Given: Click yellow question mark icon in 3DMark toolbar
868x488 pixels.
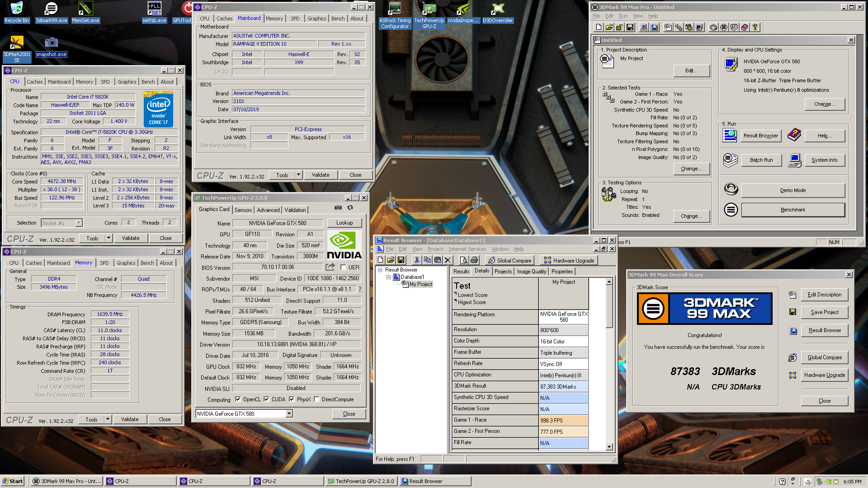Looking at the screenshot, I should click(x=755, y=28).
